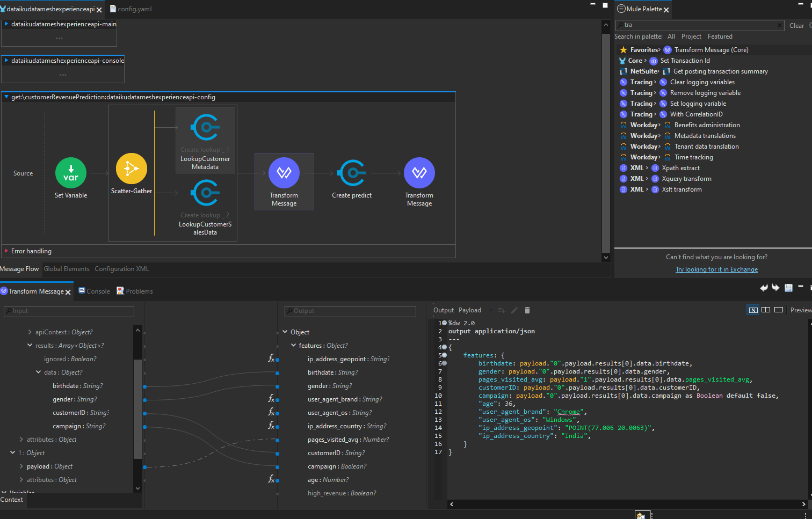Focus the Input tree search field
The image size is (812, 519).
[69, 311]
